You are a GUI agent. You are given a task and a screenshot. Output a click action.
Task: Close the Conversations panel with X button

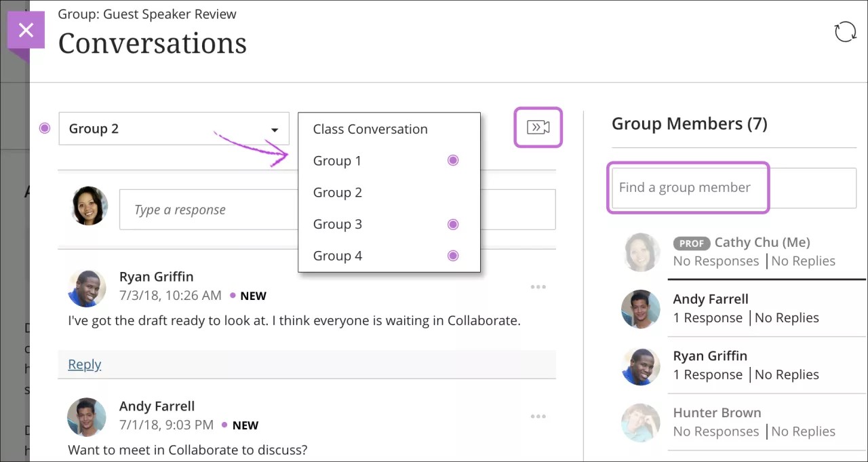26,31
